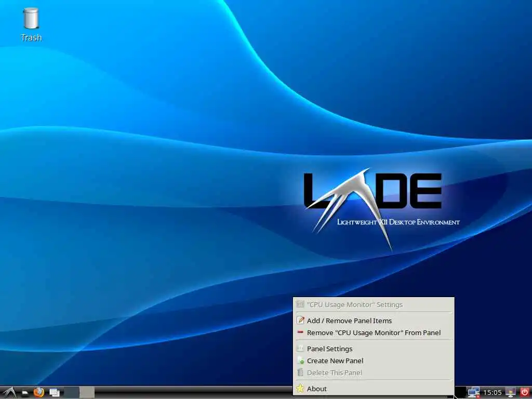
Task: Open the LXDE start menu
Action: pos(9,393)
